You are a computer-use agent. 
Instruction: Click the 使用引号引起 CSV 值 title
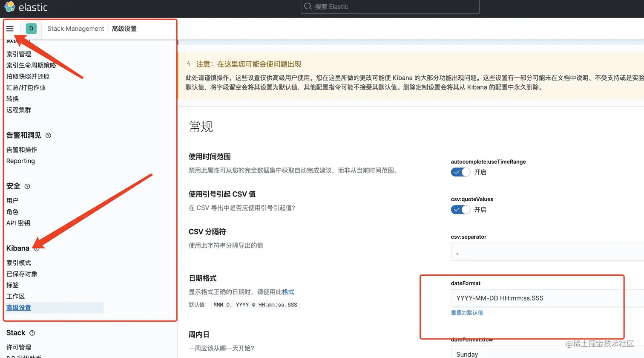(x=222, y=194)
